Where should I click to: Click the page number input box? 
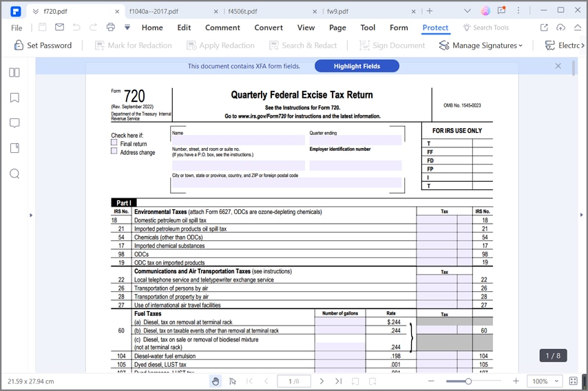(294, 381)
